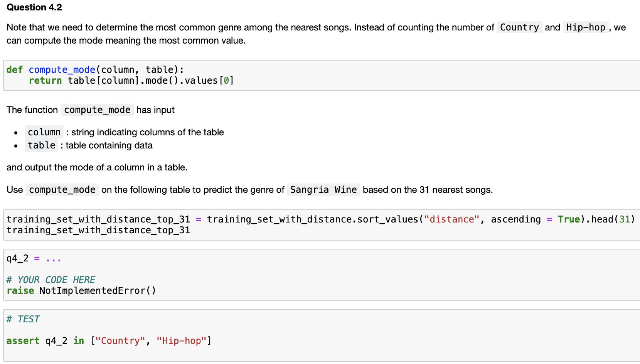The width and height of the screenshot is (640, 364).
Task: Select the distance string argument
Action: click(x=452, y=219)
